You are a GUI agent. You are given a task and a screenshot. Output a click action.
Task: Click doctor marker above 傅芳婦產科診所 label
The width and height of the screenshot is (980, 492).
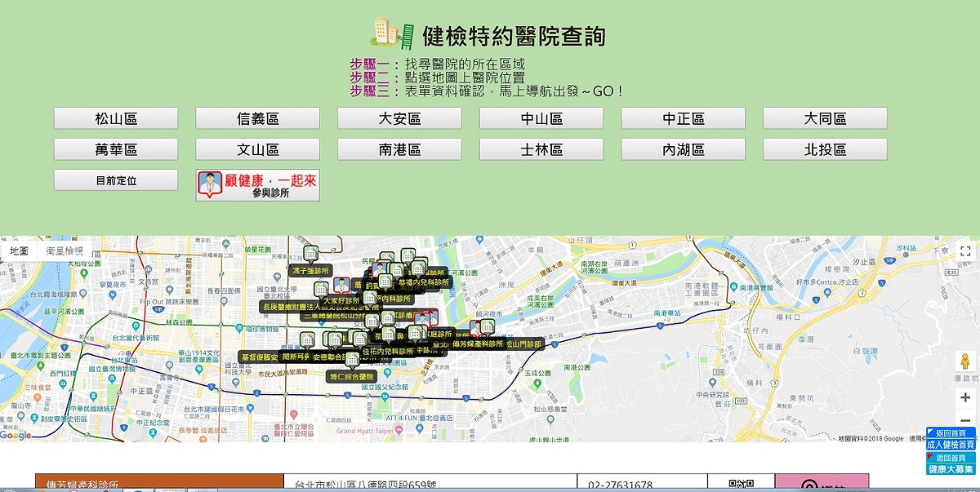(476, 329)
